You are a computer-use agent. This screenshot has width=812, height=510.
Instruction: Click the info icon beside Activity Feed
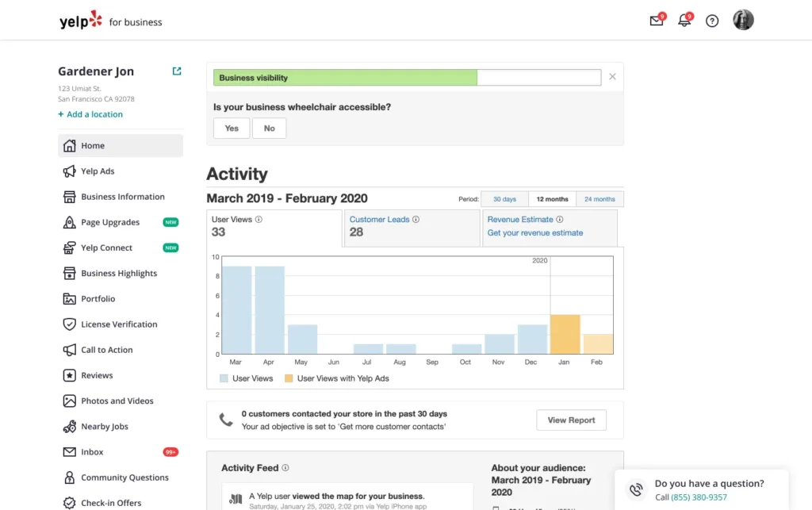(x=285, y=467)
